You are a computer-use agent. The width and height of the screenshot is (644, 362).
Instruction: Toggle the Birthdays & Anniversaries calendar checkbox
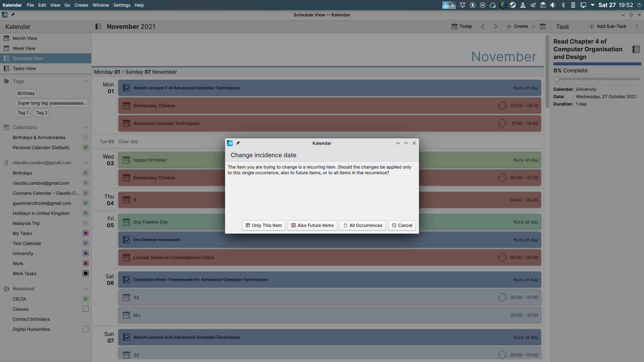(86, 137)
